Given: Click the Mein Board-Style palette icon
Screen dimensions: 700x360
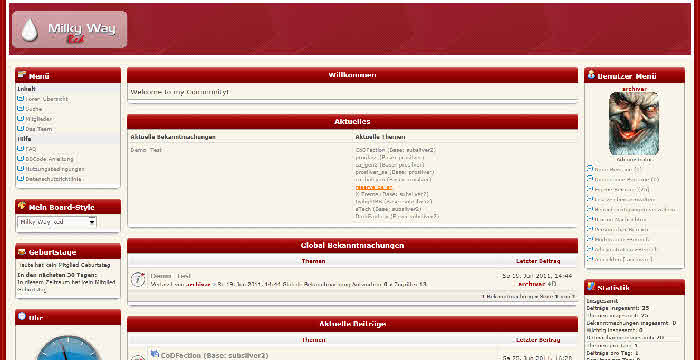Looking at the screenshot, I should (x=21, y=206).
